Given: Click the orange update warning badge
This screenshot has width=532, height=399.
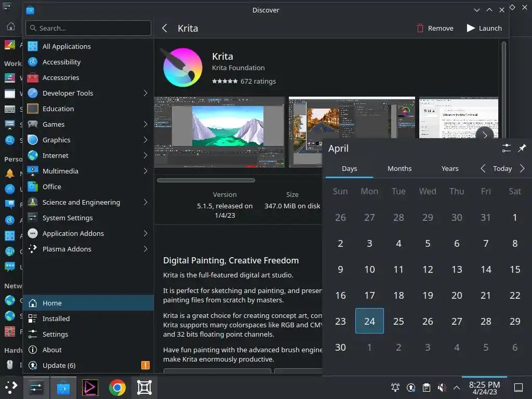Looking at the screenshot, I should pos(145,365).
